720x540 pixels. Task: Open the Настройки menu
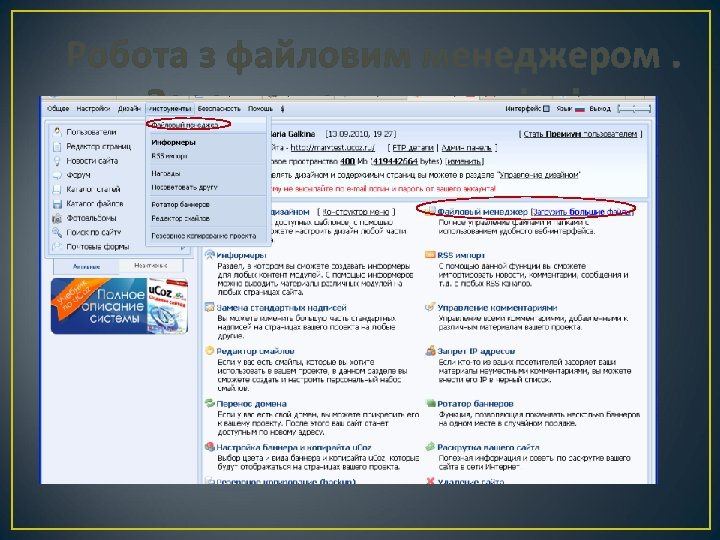(93, 109)
